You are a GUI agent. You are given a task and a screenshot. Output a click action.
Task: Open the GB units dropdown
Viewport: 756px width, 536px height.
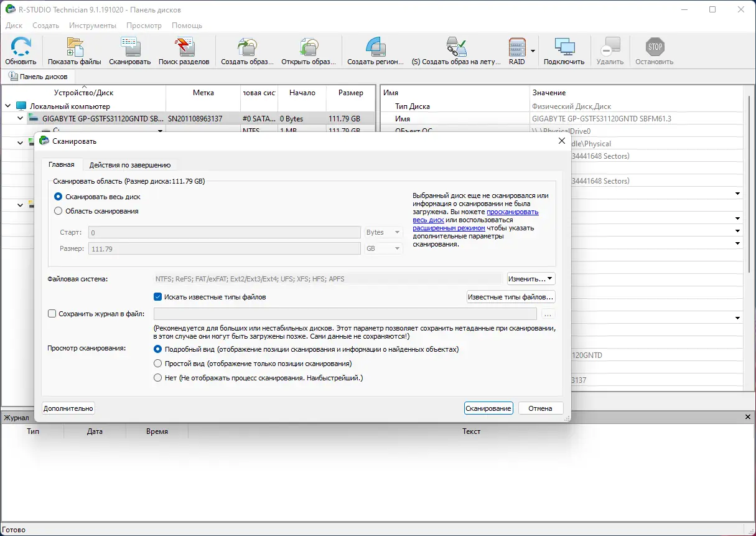(383, 248)
